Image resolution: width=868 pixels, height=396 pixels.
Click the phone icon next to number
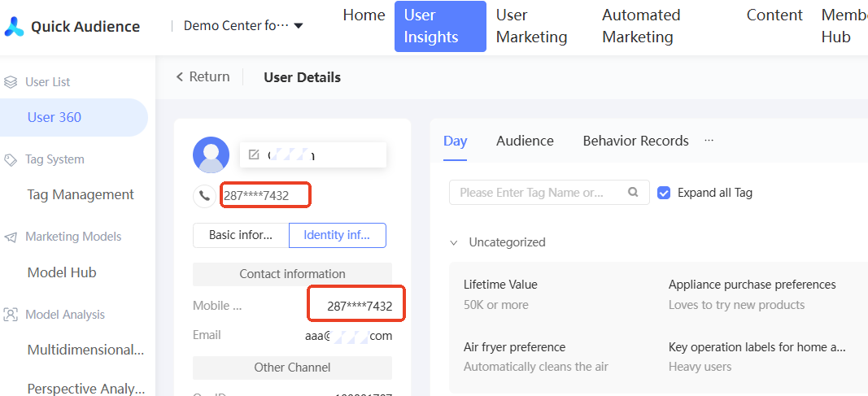[x=203, y=195]
